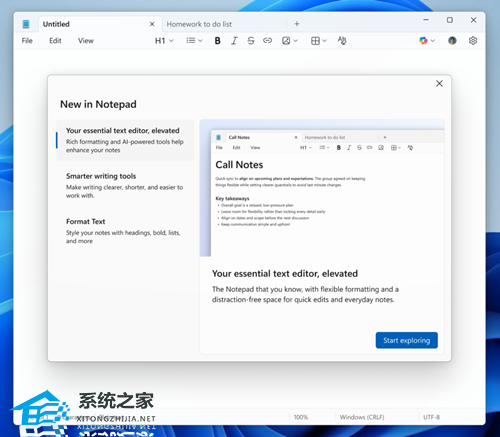The height and width of the screenshot is (437, 500).
Task: Click the UTF-8 encoding status
Action: pos(431,417)
